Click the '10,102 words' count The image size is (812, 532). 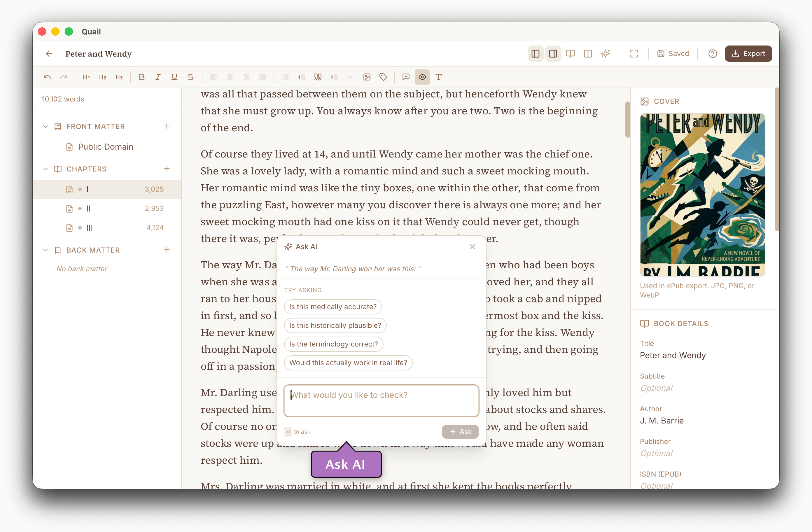click(63, 99)
